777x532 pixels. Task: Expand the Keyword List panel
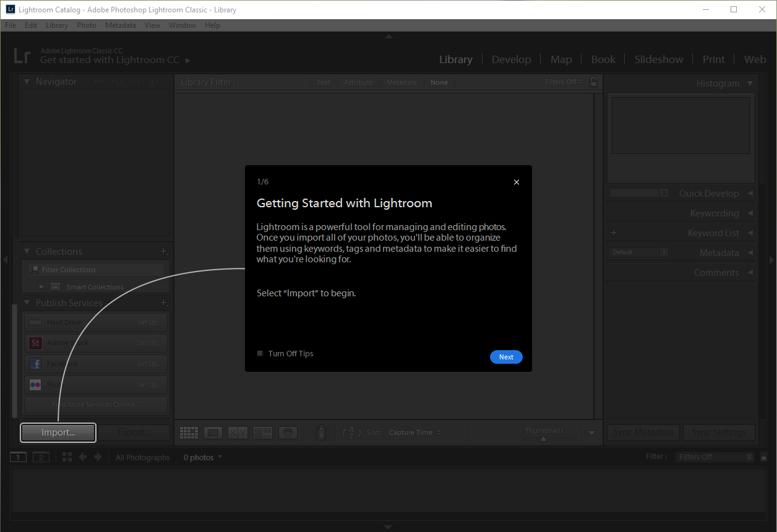[750, 233]
